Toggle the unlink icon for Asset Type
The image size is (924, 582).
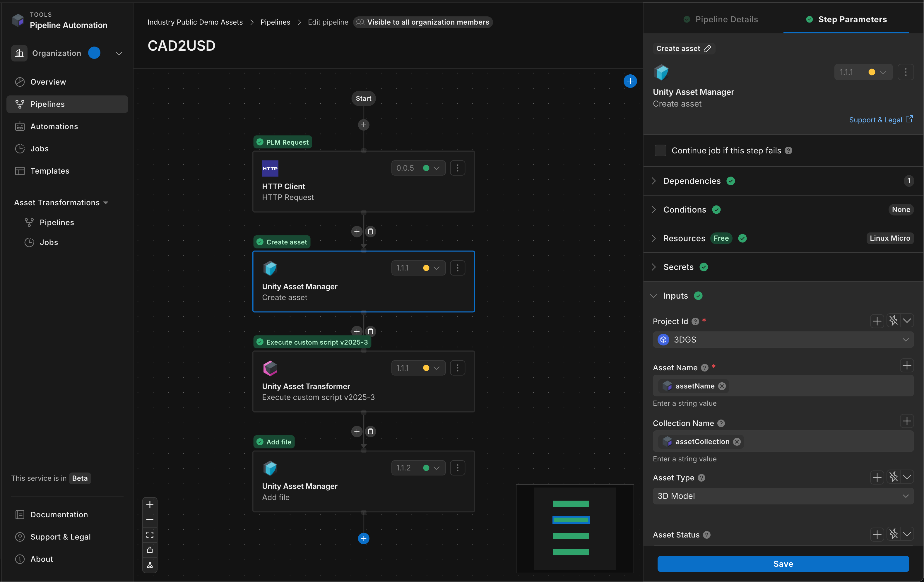pyautogui.click(x=893, y=477)
